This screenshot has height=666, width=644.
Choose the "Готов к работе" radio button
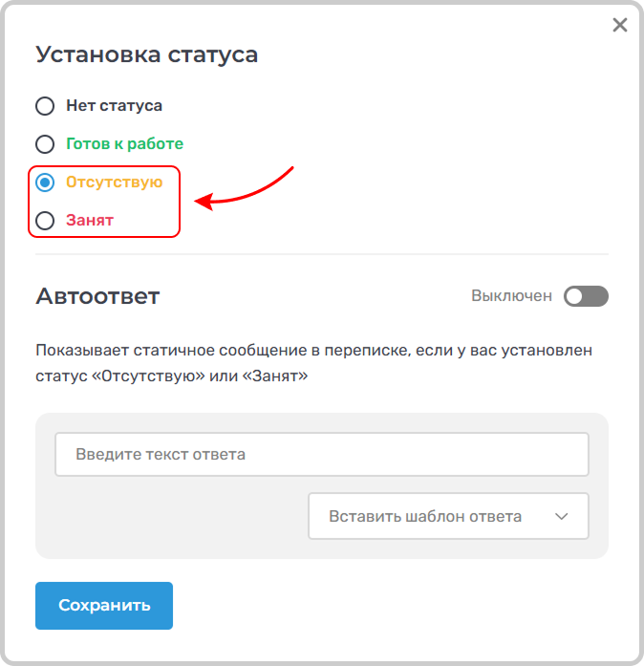(45, 144)
